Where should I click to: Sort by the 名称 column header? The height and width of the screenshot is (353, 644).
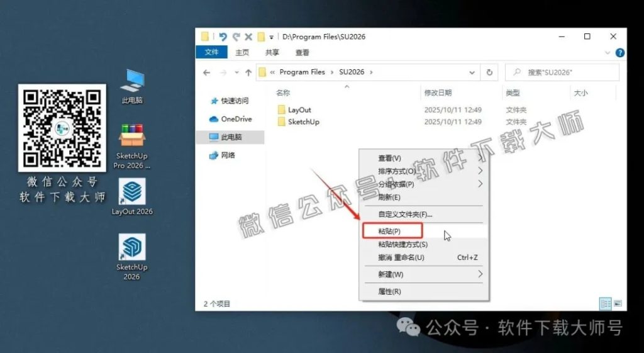pos(283,93)
